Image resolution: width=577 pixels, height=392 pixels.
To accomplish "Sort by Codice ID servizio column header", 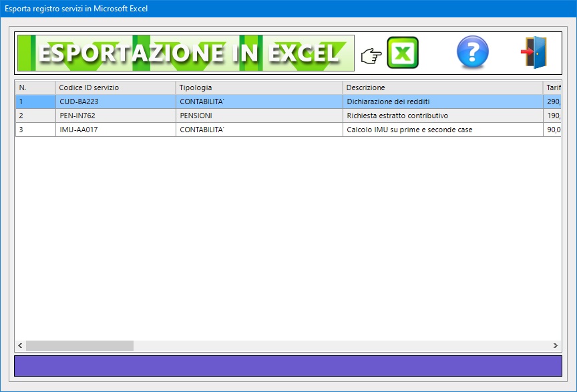I will (x=116, y=87).
